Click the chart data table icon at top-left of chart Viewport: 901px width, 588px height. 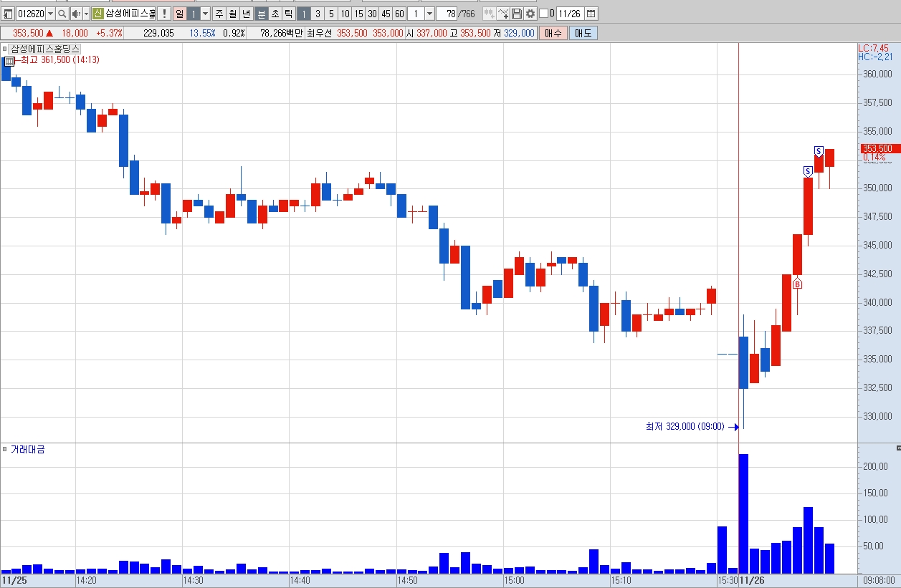(9, 62)
